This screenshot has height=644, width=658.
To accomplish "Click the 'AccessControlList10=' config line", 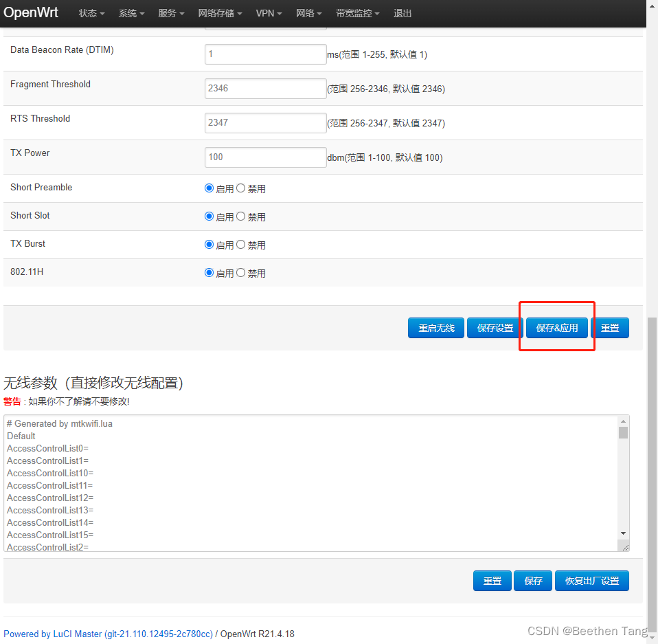I will click(x=50, y=473).
